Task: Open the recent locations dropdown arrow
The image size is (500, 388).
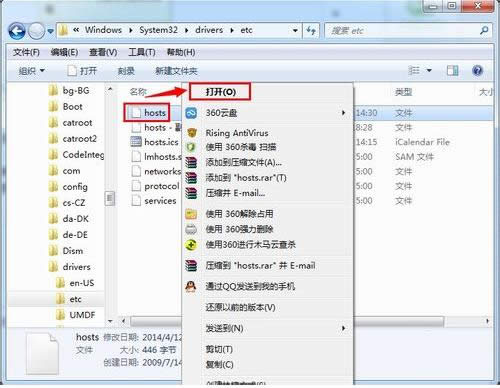Action: pyautogui.click(x=50, y=31)
